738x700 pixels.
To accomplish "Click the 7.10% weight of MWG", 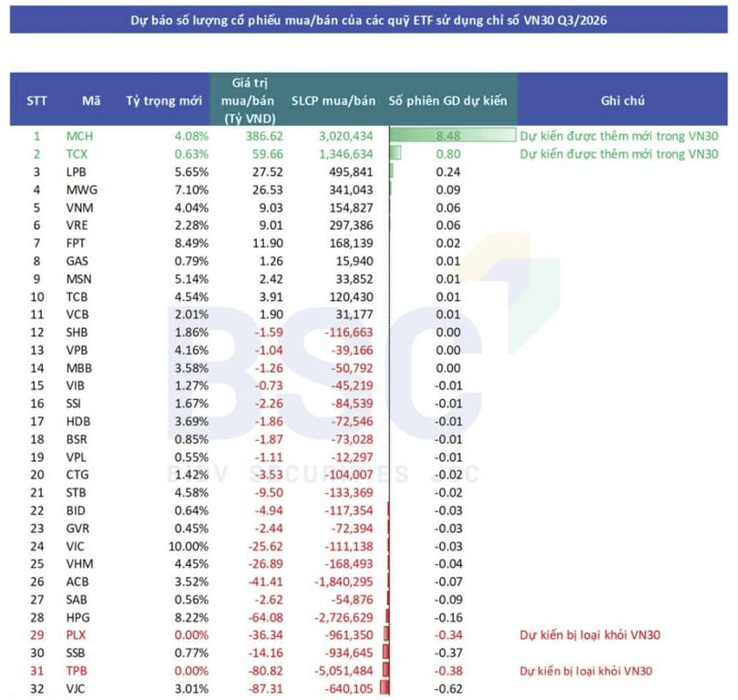I will 191,190.
